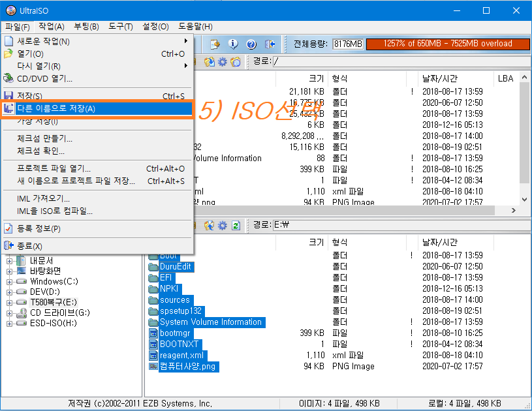Choose 프로젝트 파일 열기... menu entry
The height and width of the screenshot is (411, 532).
point(97,168)
